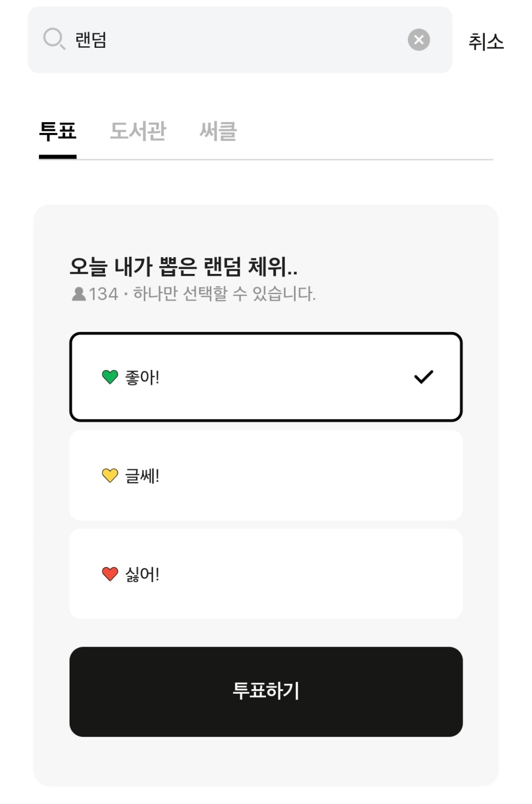532x804 pixels.
Task: Focus the search field containing 랜덤
Action: tap(234, 40)
